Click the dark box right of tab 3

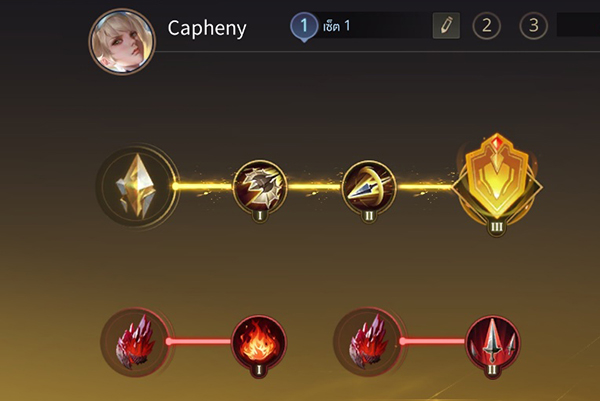click(x=578, y=25)
